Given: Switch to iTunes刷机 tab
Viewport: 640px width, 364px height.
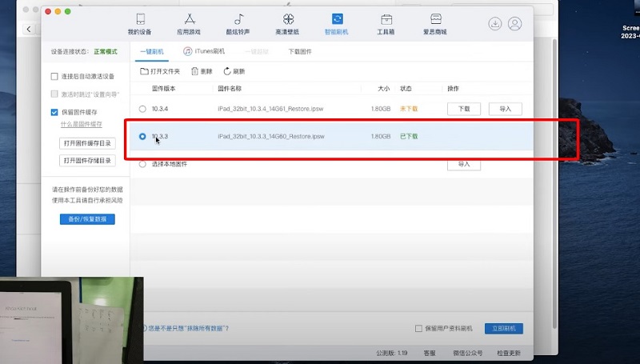Looking at the screenshot, I should point(204,51).
